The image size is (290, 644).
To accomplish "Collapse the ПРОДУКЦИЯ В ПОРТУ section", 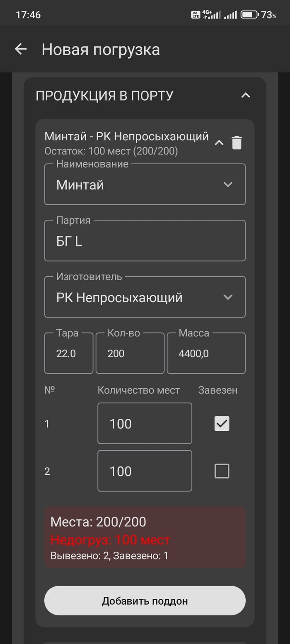I will (x=246, y=96).
